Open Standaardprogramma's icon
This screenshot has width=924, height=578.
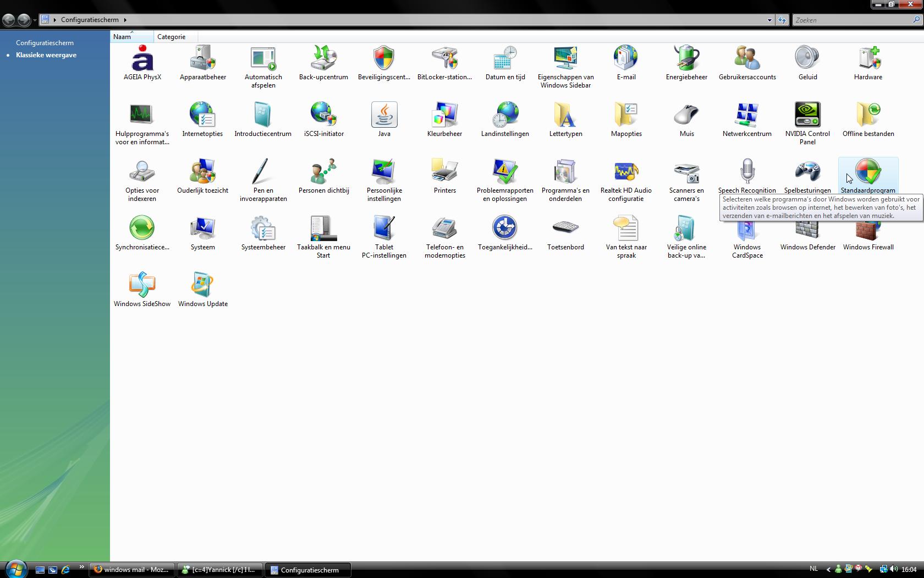click(868, 172)
